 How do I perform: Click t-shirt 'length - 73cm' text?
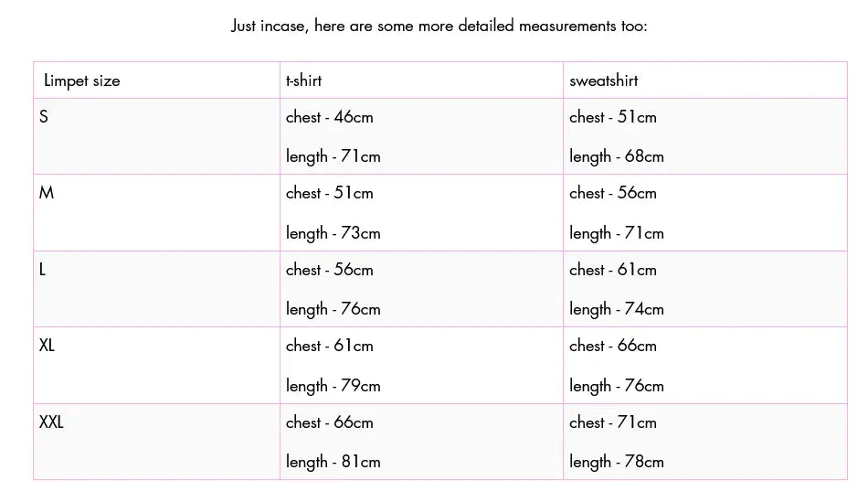pyautogui.click(x=333, y=233)
